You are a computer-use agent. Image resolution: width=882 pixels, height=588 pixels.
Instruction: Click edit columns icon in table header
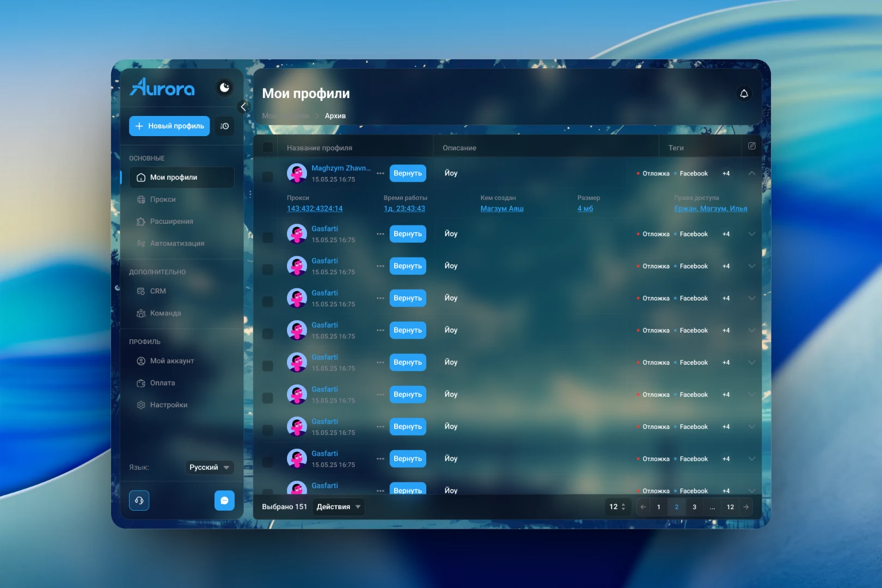pos(751,146)
